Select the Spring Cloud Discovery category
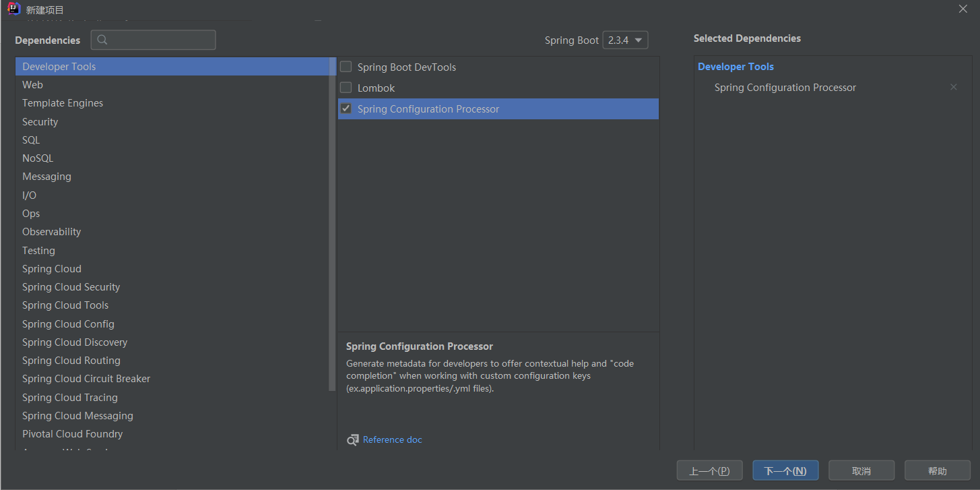Image resolution: width=980 pixels, height=490 pixels. 172,342
